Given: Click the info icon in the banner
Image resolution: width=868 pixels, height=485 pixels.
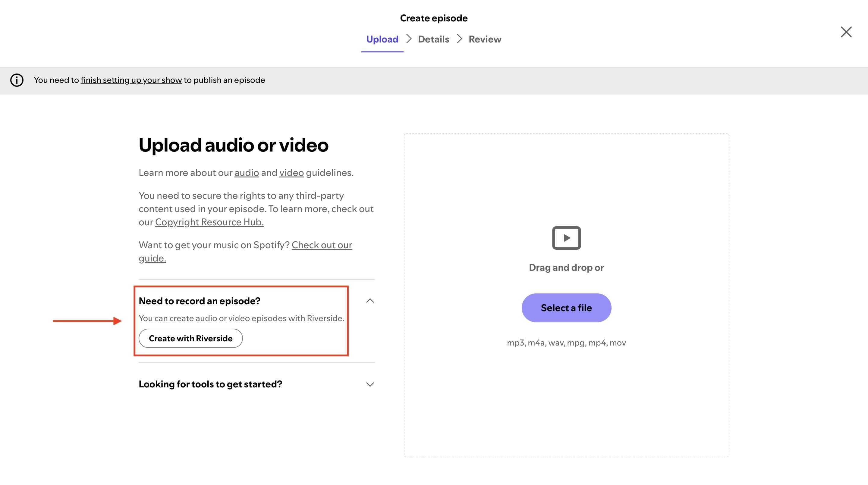Looking at the screenshot, I should [x=17, y=80].
